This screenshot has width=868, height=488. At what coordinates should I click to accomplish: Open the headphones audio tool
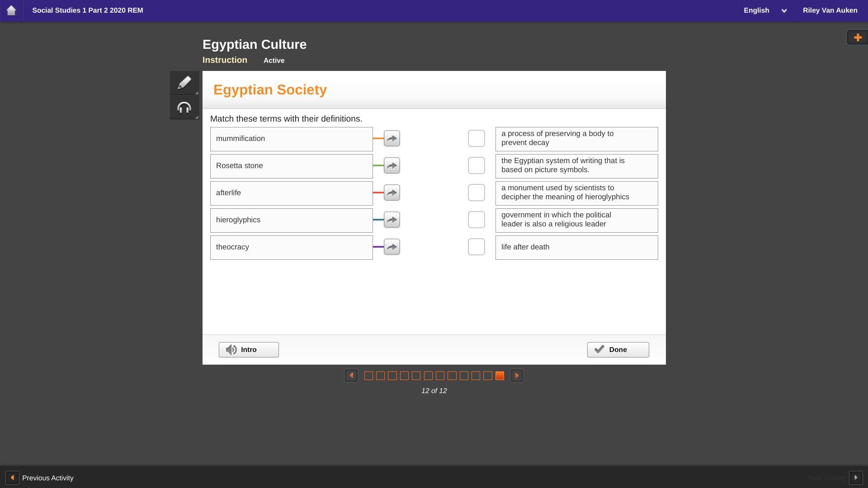(x=184, y=108)
